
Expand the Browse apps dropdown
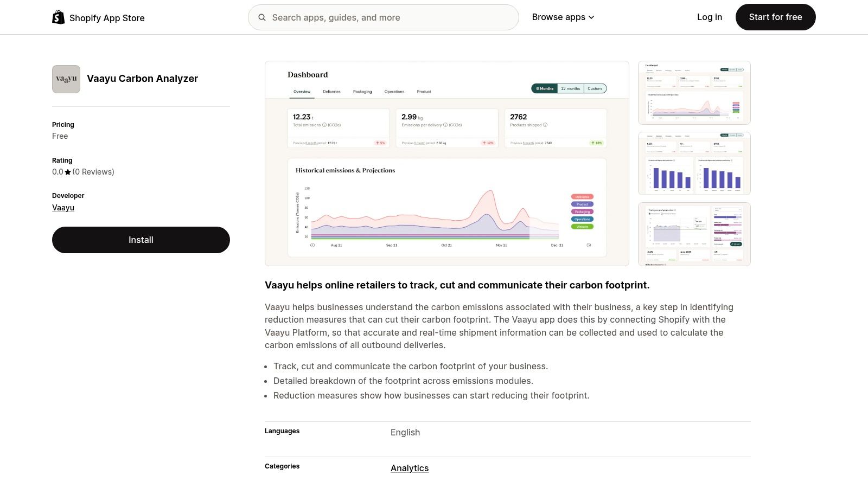tap(563, 17)
